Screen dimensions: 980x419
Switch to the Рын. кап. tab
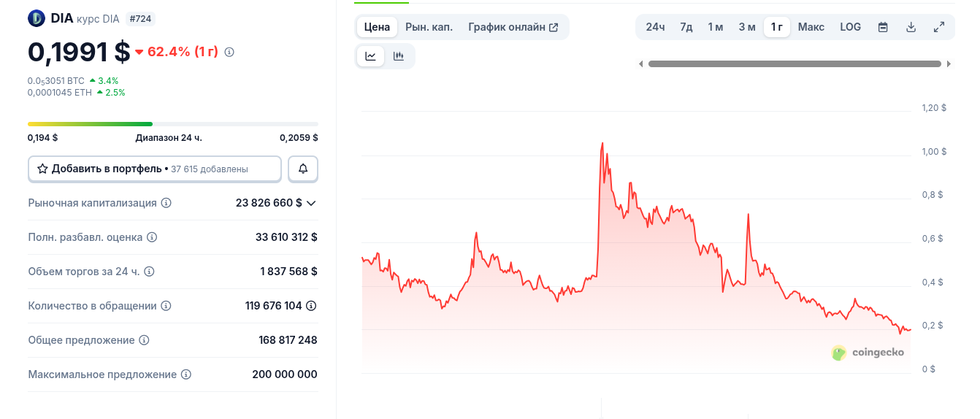(429, 27)
